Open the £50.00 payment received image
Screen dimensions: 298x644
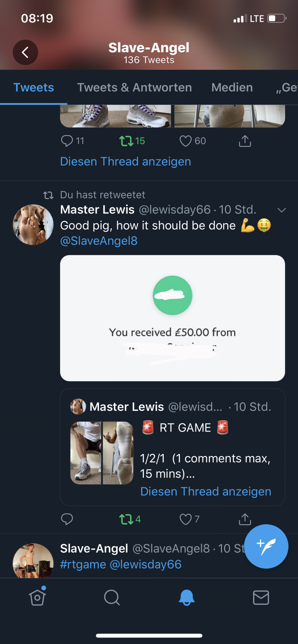(x=172, y=318)
